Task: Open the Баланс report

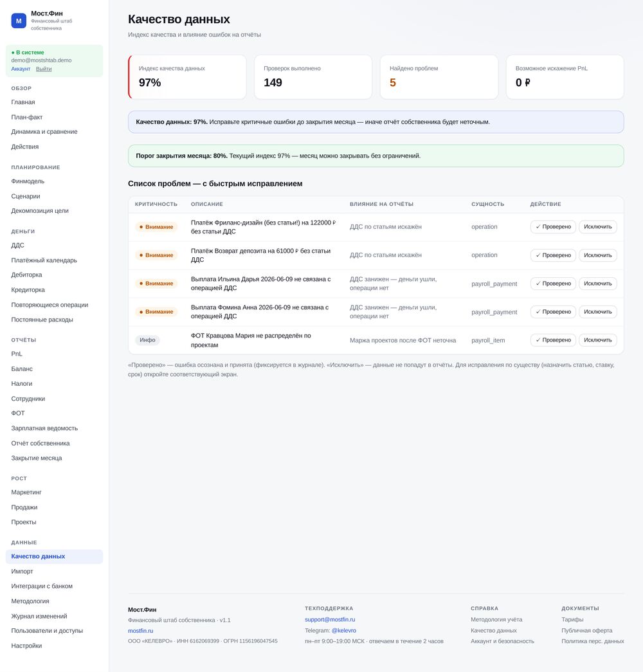Action: coord(22,368)
